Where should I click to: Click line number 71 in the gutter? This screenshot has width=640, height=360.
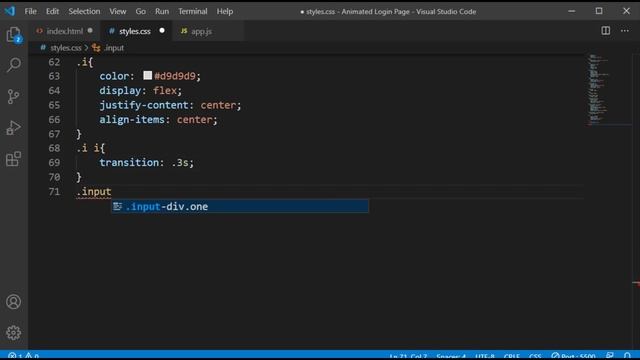point(54,191)
